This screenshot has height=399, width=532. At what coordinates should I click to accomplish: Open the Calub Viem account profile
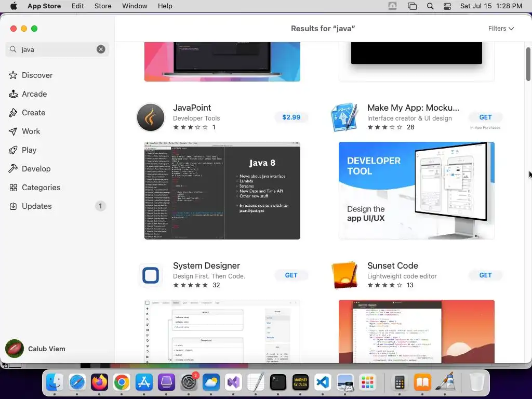pyautogui.click(x=36, y=349)
